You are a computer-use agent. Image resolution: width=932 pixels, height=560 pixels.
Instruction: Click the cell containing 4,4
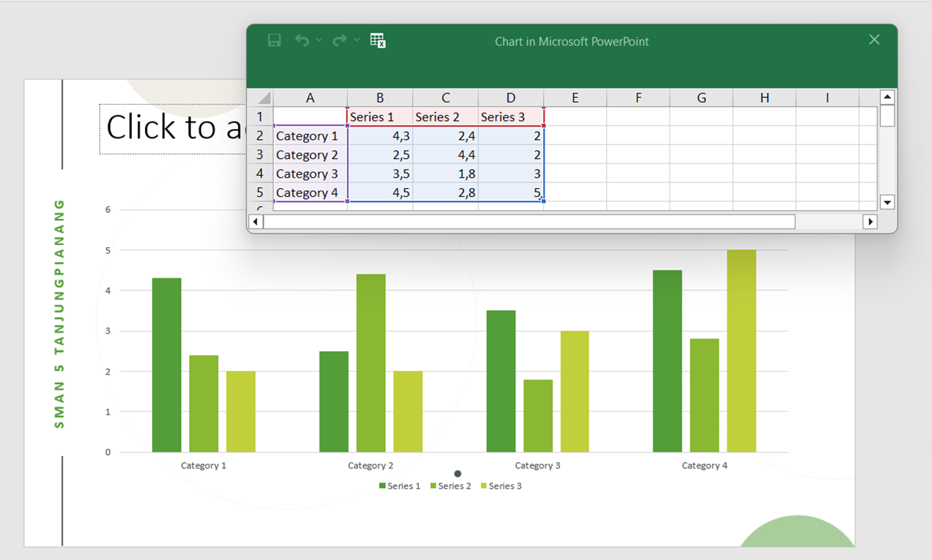[445, 154]
